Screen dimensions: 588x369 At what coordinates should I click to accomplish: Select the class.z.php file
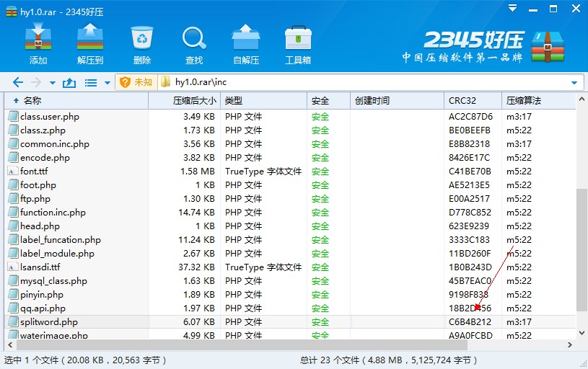point(43,130)
